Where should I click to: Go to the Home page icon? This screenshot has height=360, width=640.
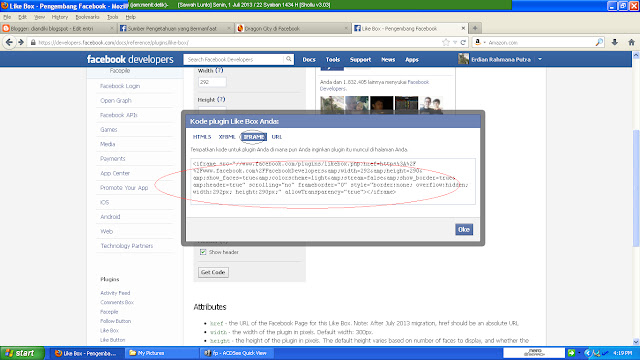(x=631, y=42)
